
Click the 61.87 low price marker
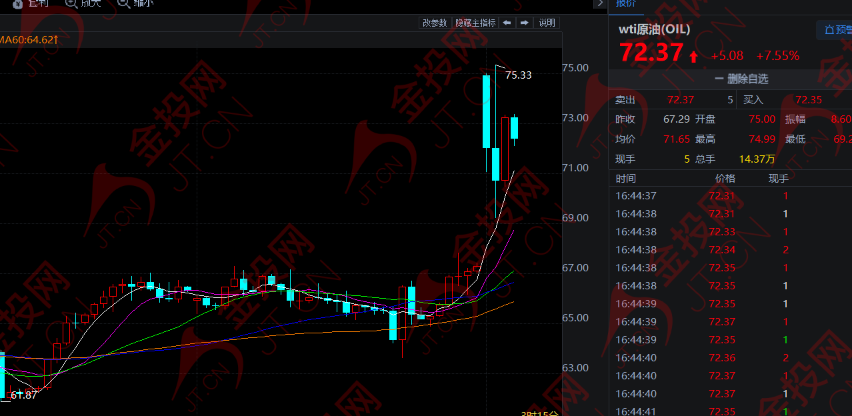click(24, 396)
